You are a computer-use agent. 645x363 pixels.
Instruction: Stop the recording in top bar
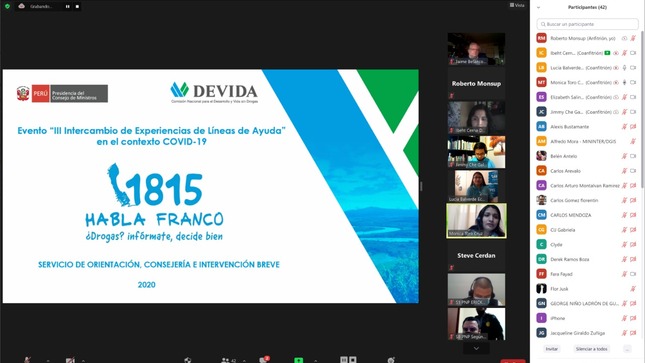pyautogui.click(x=77, y=7)
